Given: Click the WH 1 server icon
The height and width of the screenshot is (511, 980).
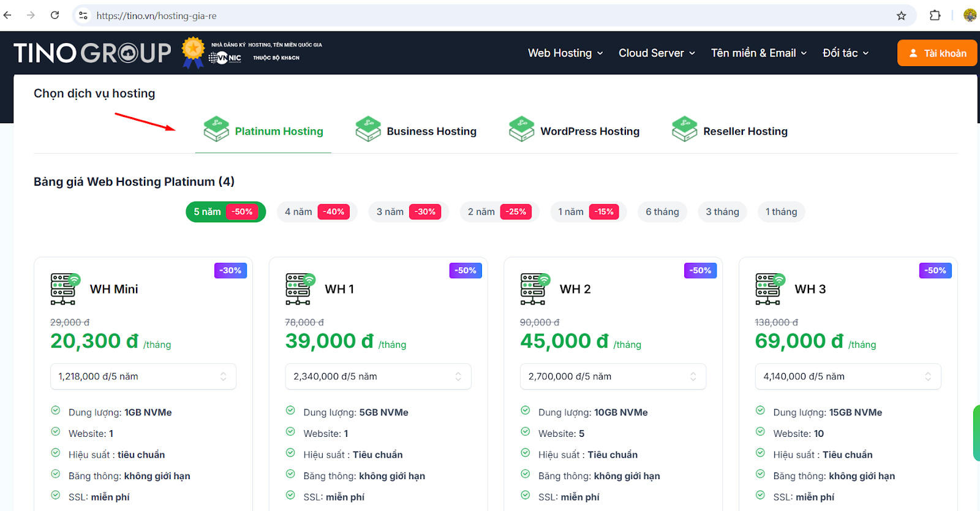Looking at the screenshot, I should [x=300, y=289].
